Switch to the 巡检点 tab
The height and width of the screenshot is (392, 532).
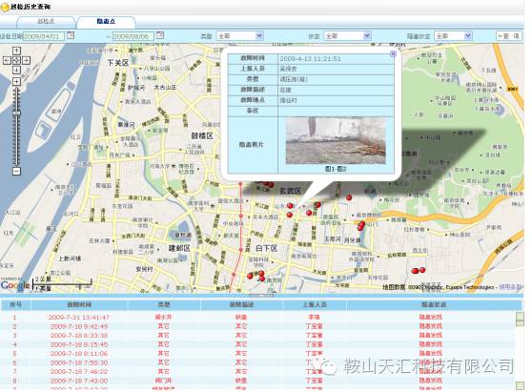[46, 21]
